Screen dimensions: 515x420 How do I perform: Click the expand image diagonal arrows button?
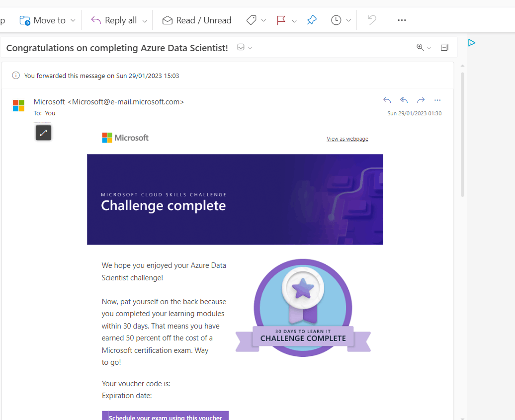click(x=43, y=133)
